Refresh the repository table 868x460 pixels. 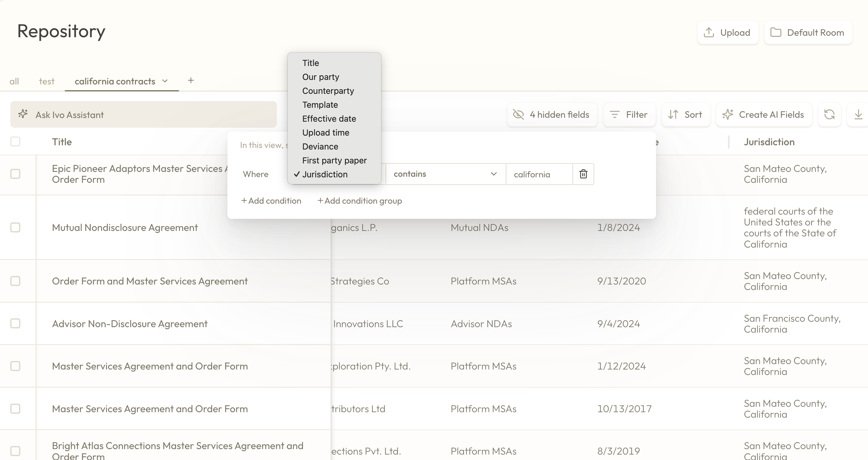click(830, 114)
